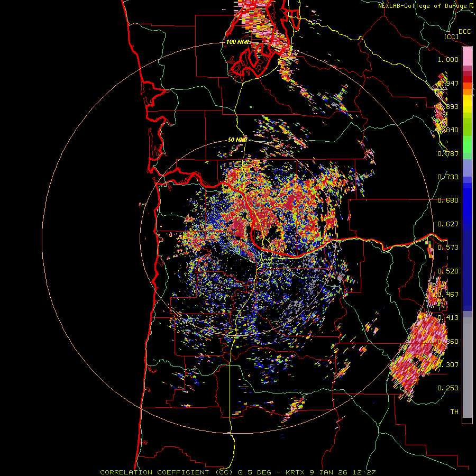Click the 0.733 legend value

pyautogui.click(x=448, y=177)
